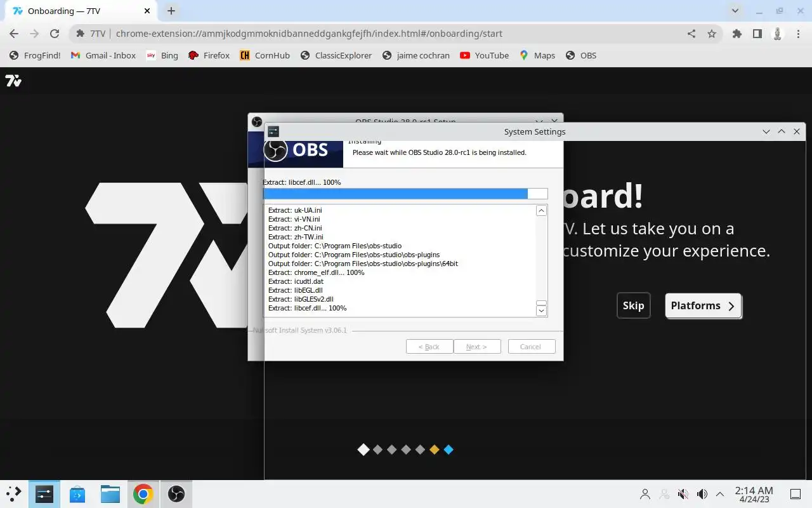Close the System Settings window
The width and height of the screenshot is (812, 508).
click(x=797, y=131)
